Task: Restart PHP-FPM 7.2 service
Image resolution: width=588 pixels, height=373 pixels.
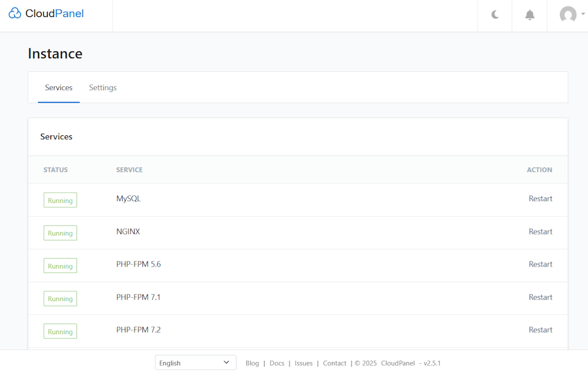Action: pyautogui.click(x=540, y=330)
